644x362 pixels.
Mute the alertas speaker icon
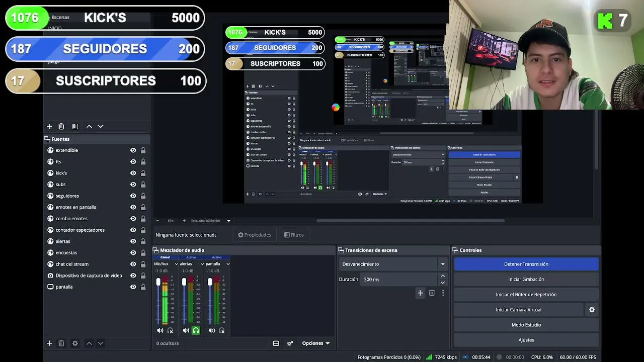[186, 330]
